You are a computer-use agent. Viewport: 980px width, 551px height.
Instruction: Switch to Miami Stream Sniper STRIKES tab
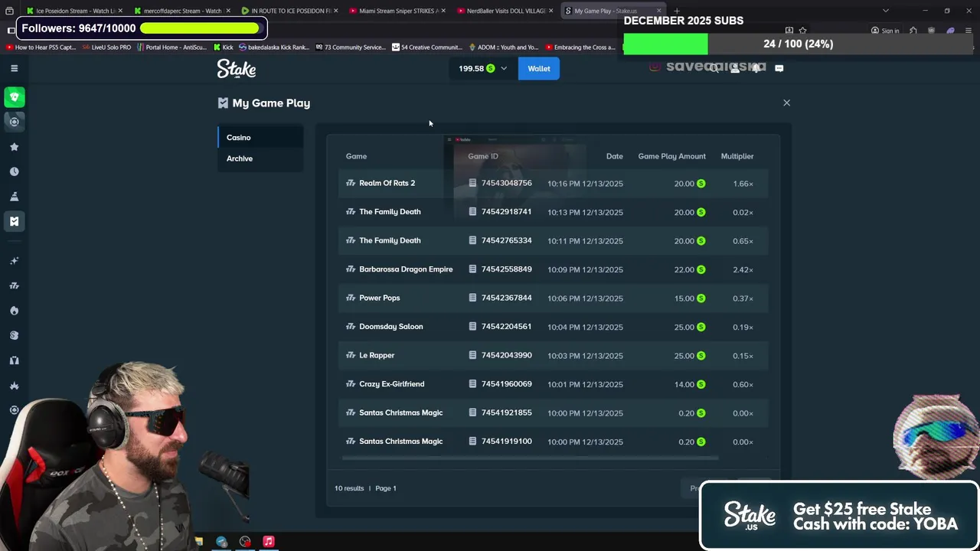(x=397, y=11)
